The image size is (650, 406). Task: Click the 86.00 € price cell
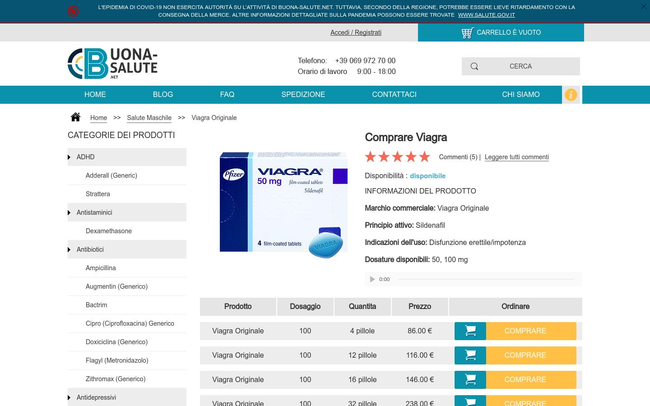click(420, 331)
